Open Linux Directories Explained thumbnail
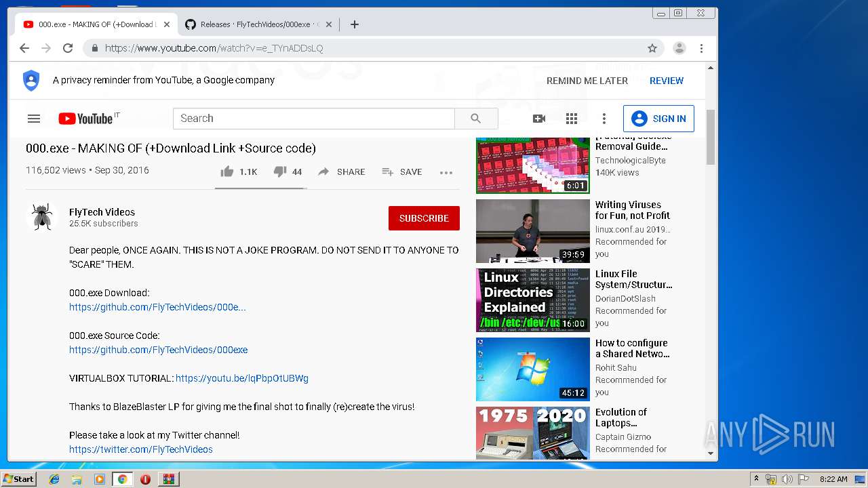868x488 pixels. (x=533, y=300)
